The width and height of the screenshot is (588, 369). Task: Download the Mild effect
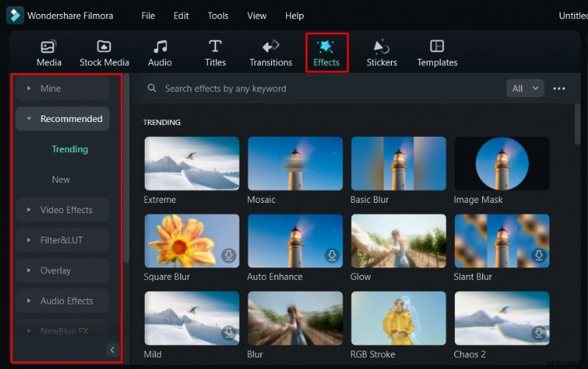(229, 333)
